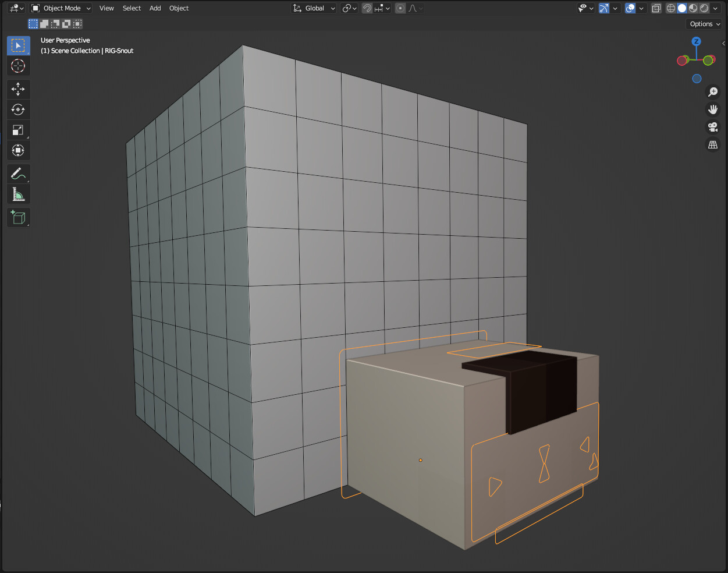This screenshot has height=573, width=728.
Task: Open the Object Mode dropdown
Action: [x=61, y=8]
